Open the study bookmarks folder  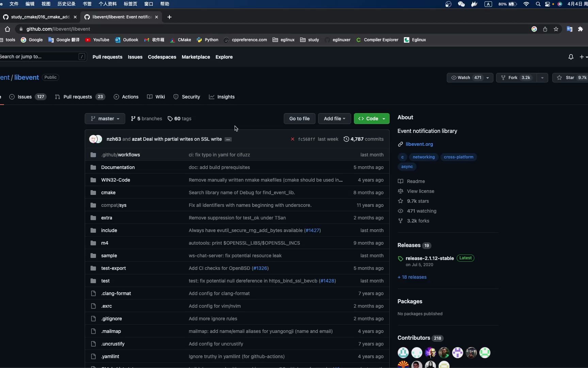tap(309, 40)
